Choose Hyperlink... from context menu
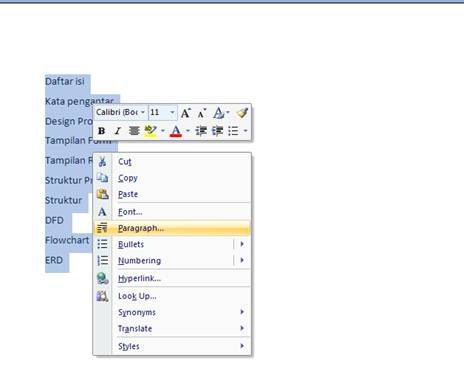Image resolution: width=464 pixels, height=375 pixels. 172,278
